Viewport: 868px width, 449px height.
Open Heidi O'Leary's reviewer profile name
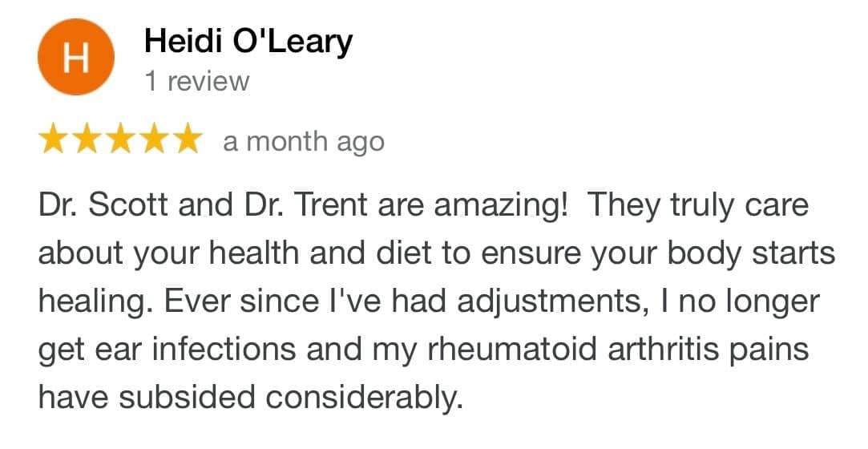coord(248,41)
